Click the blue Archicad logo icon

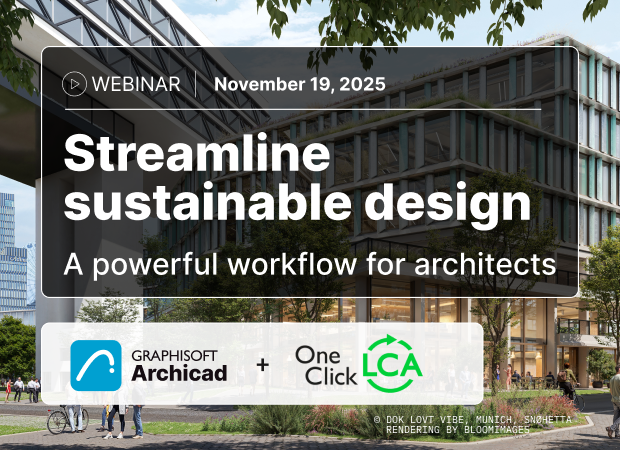pyautogui.click(x=96, y=365)
